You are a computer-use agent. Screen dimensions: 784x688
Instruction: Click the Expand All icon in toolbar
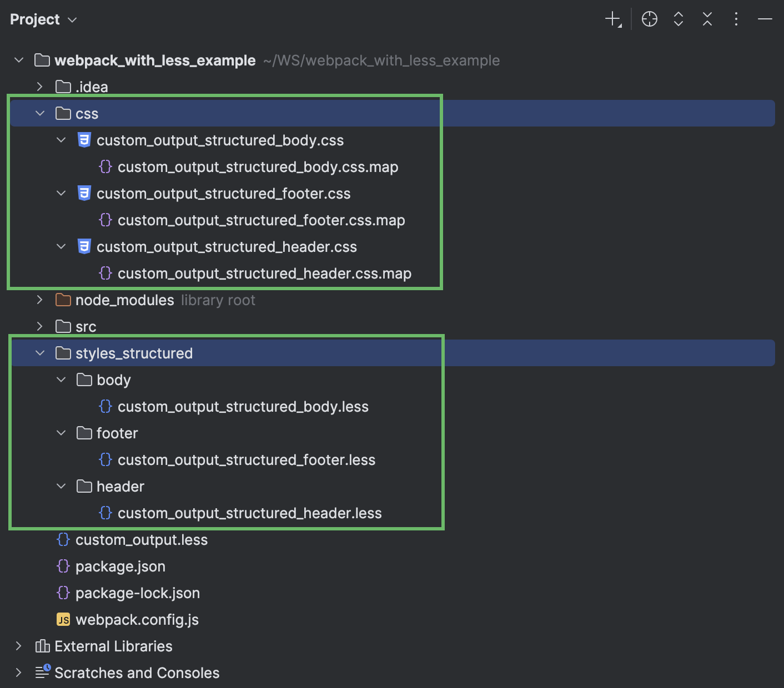[678, 18]
